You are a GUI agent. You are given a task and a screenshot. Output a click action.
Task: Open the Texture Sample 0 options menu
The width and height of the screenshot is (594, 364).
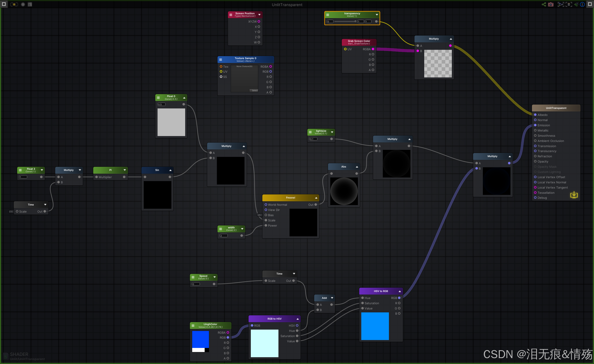coord(220,60)
